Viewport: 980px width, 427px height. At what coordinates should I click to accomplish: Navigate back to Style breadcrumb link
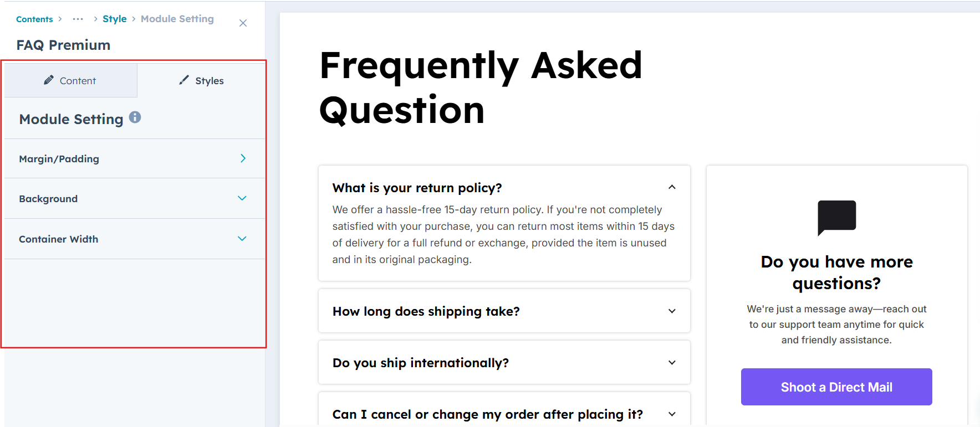click(114, 19)
